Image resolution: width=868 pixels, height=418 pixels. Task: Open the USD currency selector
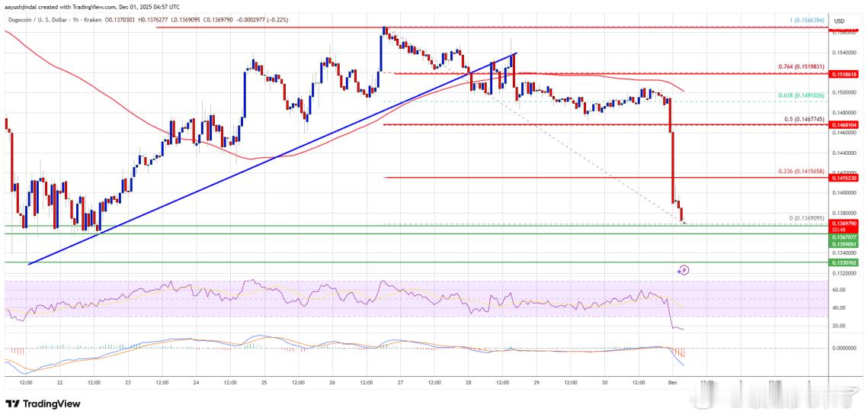(x=839, y=21)
